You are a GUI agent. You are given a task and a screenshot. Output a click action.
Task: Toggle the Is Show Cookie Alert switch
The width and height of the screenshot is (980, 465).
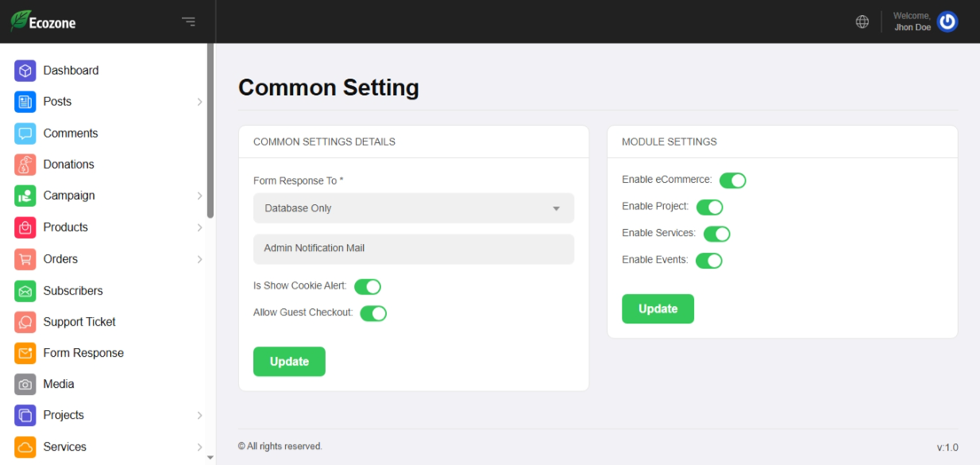[x=368, y=286]
